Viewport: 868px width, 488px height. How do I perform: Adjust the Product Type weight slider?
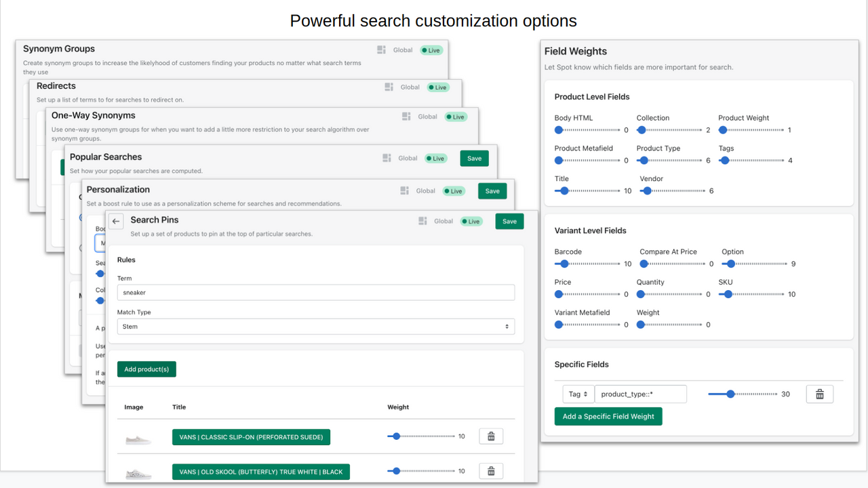click(x=669, y=161)
